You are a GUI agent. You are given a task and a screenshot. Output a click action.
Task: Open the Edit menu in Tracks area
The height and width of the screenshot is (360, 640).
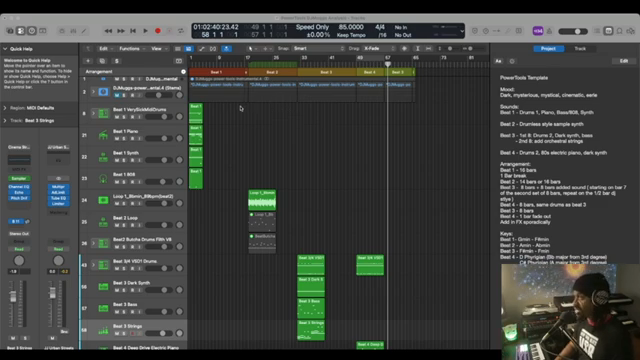tap(106, 49)
